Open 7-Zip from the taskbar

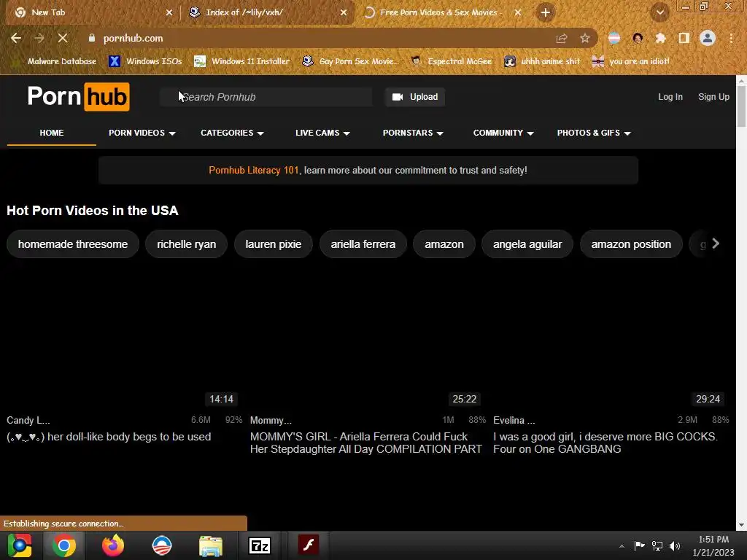click(260, 545)
